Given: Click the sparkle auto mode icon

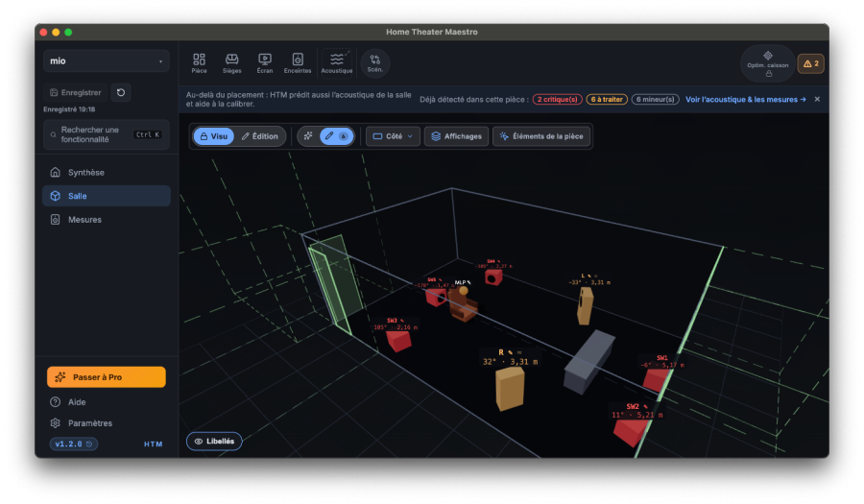Looking at the screenshot, I should [x=308, y=136].
